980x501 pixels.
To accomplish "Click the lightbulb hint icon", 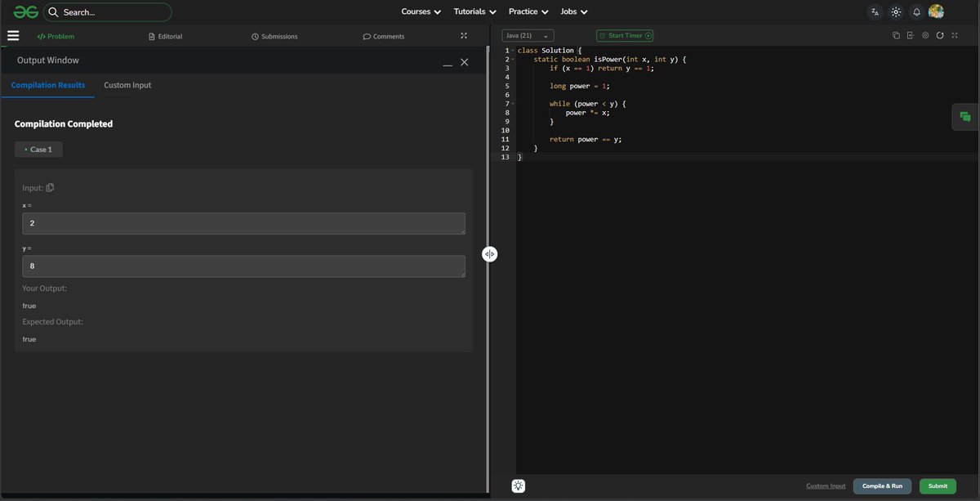I will point(519,485).
